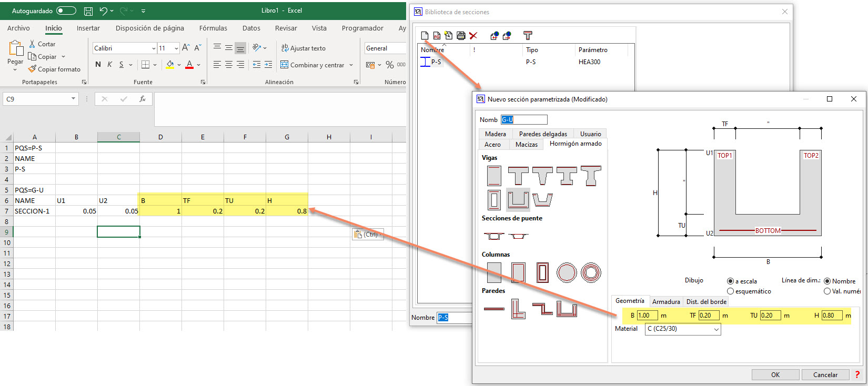Select the 'a escala' drawing option
Screen dimensions: 868x386
(x=730, y=281)
